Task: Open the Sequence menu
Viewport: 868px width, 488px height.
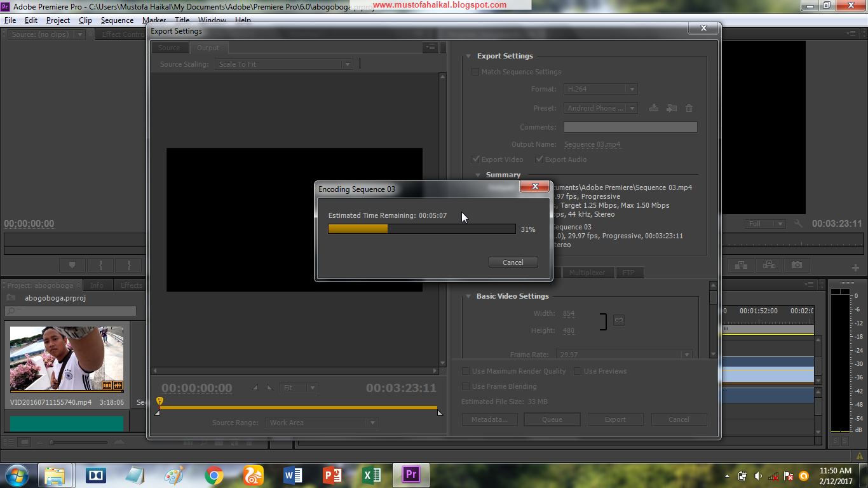Action: click(x=117, y=20)
